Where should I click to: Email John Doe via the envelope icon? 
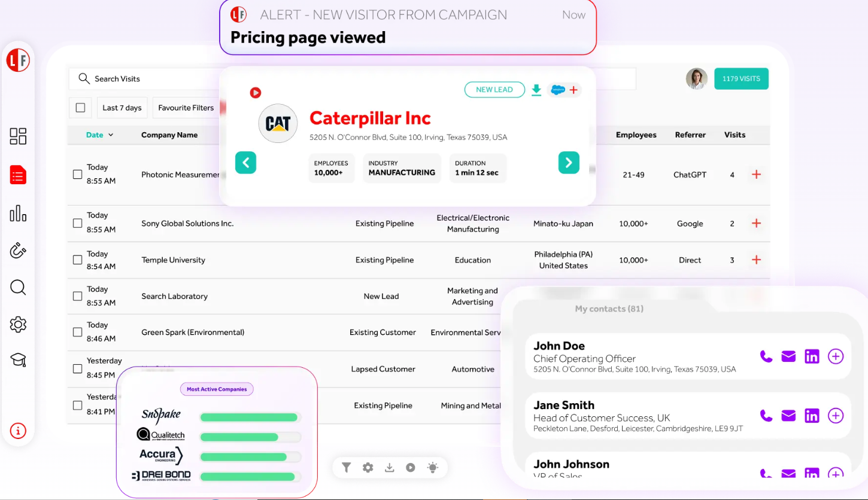click(788, 356)
